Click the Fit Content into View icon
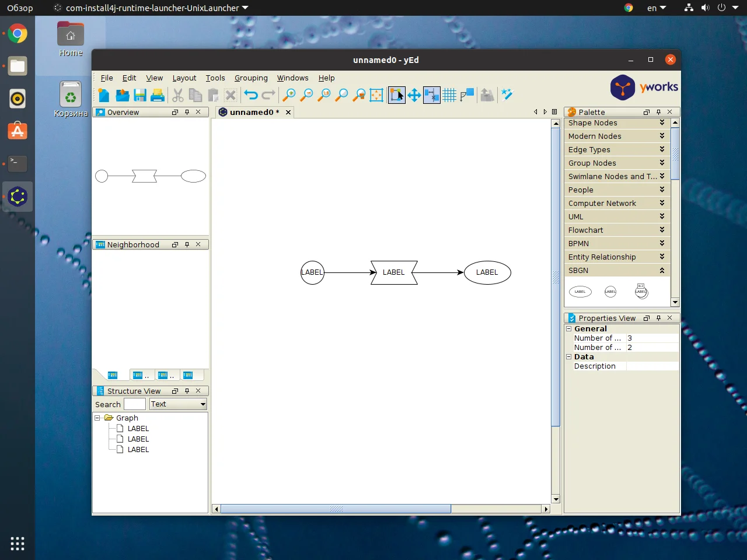 (x=376, y=94)
